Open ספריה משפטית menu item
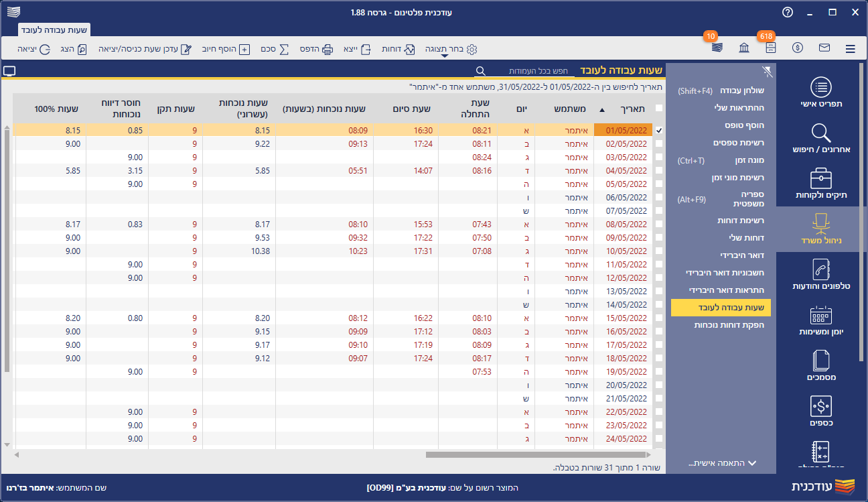Screen dimensions: 868x502 click(x=721, y=198)
